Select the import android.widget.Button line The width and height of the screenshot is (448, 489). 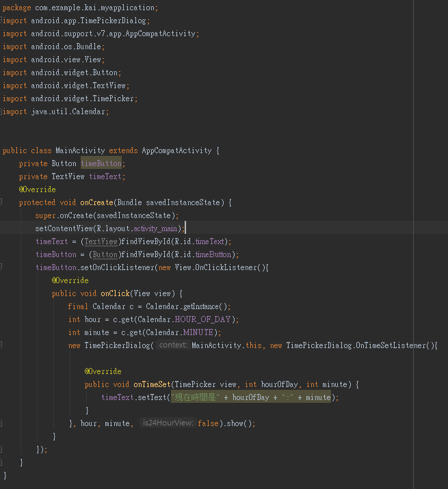[62, 72]
